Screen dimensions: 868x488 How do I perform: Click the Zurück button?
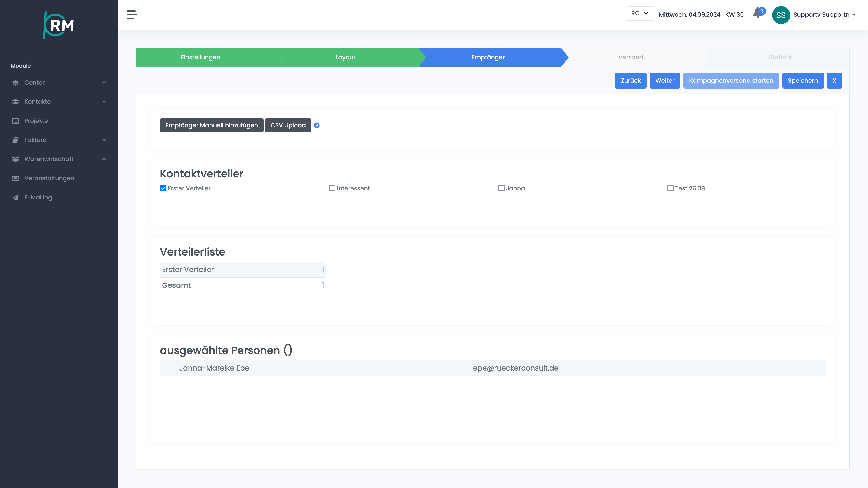tap(630, 80)
